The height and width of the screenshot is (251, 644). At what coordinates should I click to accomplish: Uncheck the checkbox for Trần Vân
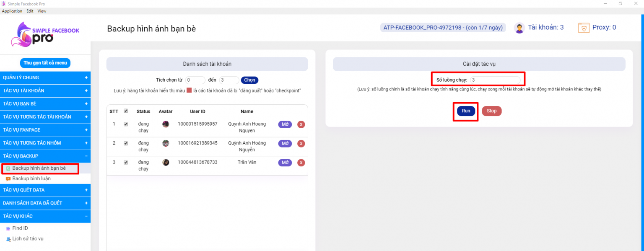pyautogui.click(x=125, y=162)
